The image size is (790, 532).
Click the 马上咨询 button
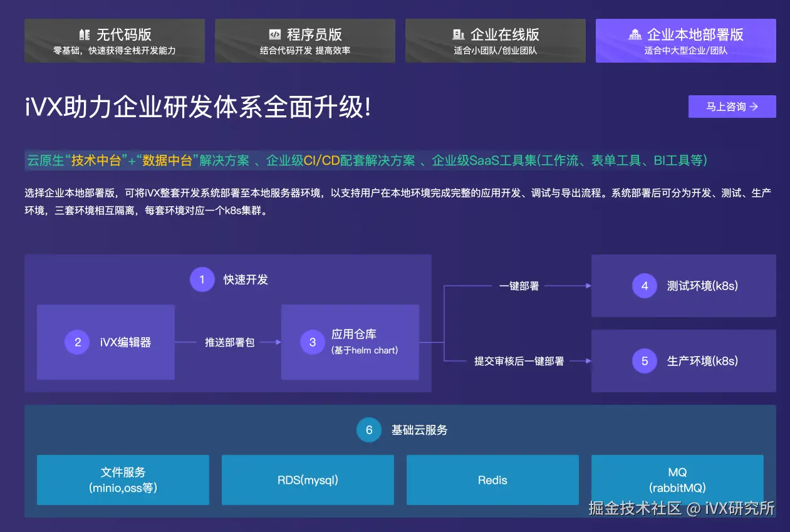(x=732, y=107)
